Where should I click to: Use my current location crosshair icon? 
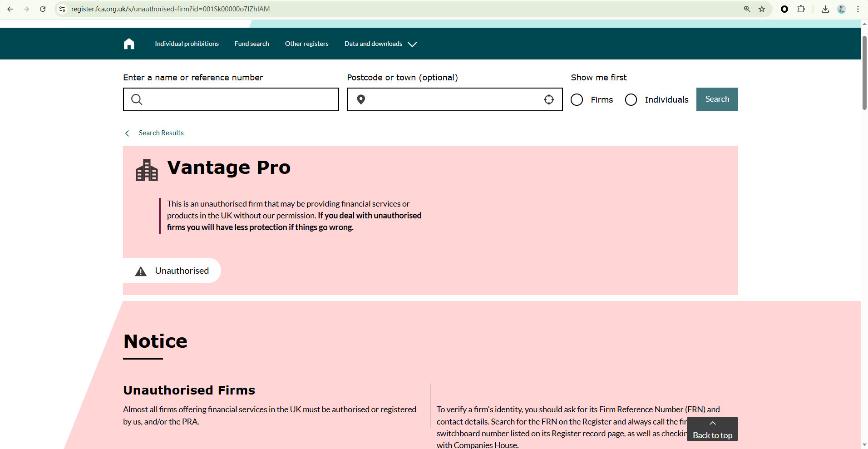coord(549,99)
